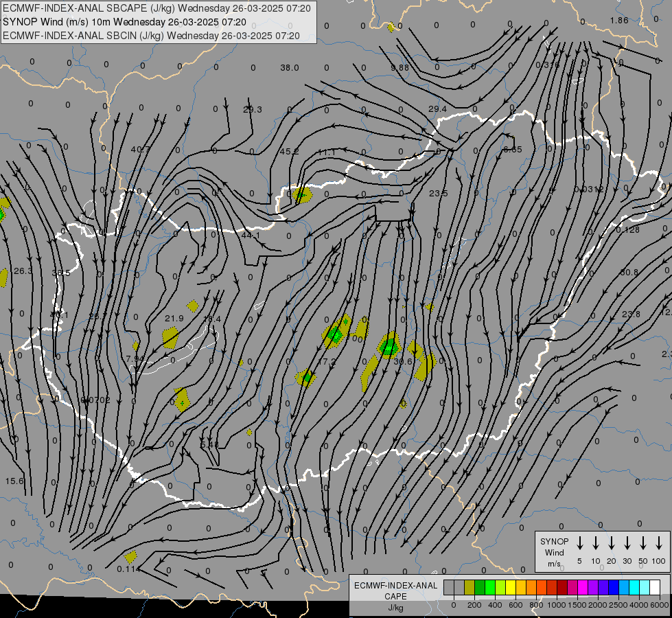Click the 38.0 value on the map
This screenshot has height=618, width=672.
click(290, 68)
